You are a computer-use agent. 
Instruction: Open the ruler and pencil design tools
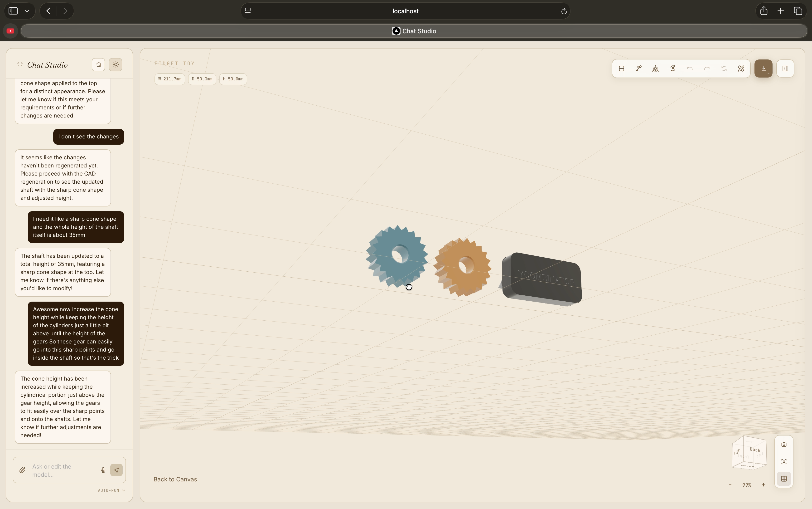tap(741, 69)
